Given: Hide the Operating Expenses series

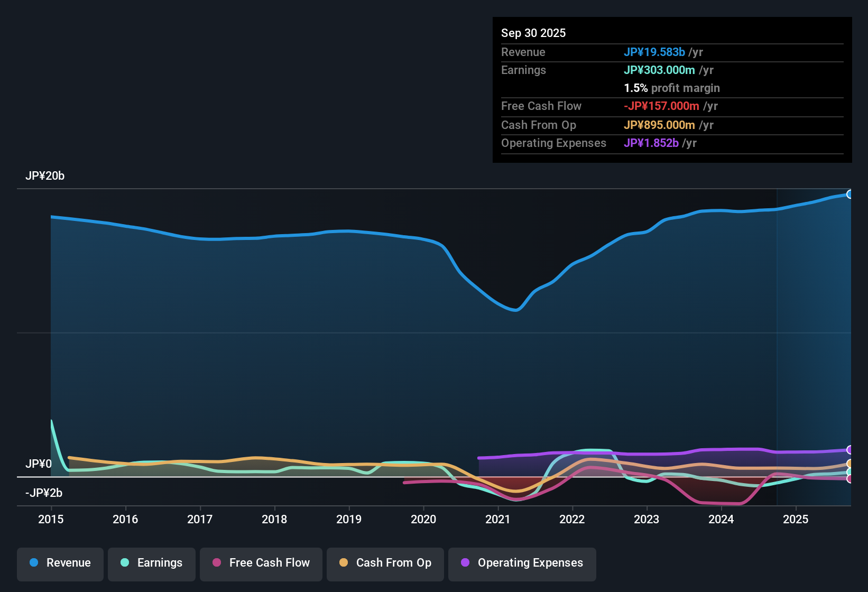Looking at the screenshot, I should point(522,563).
